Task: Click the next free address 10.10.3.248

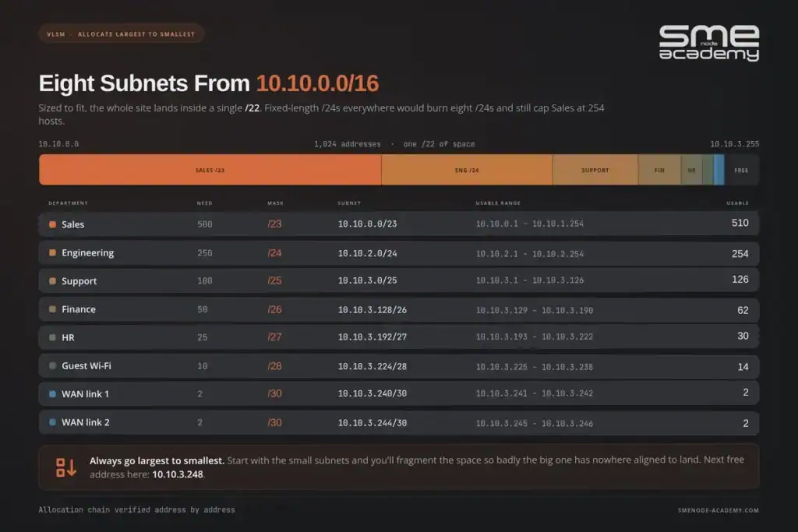Action: click(178, 474)
